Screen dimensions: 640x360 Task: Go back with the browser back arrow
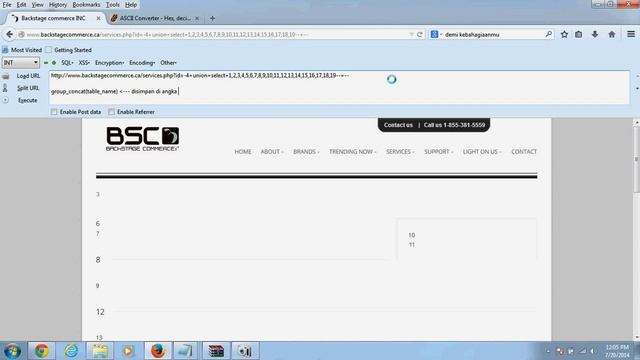(9, 34)
